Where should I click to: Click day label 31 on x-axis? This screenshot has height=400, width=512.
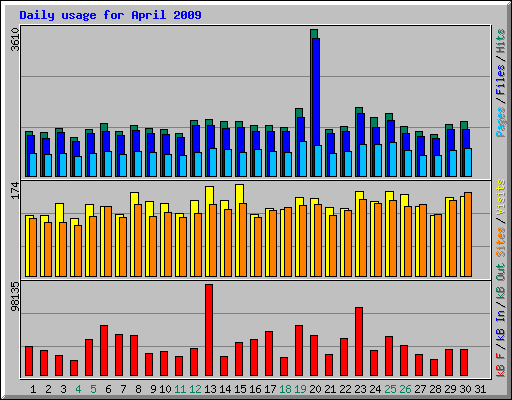tap(480, 389)
